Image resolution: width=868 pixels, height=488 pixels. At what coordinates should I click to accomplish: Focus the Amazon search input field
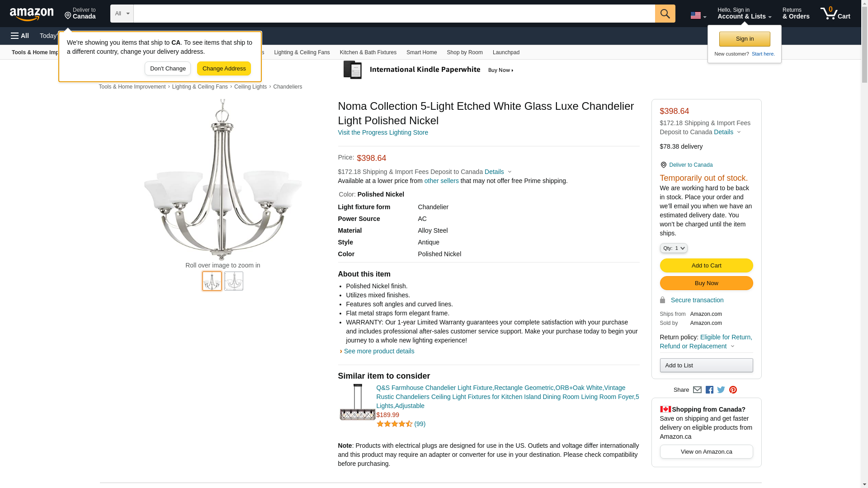click(394, 14)
